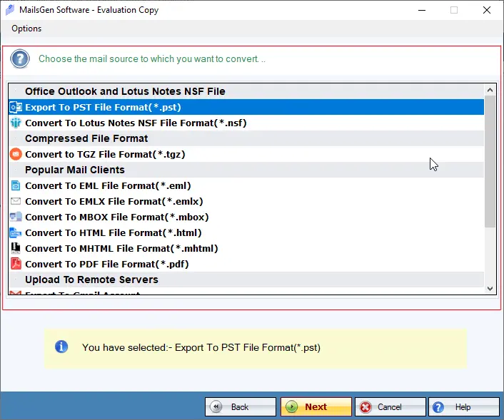Click the red PDF format icon

pos(16,264)
